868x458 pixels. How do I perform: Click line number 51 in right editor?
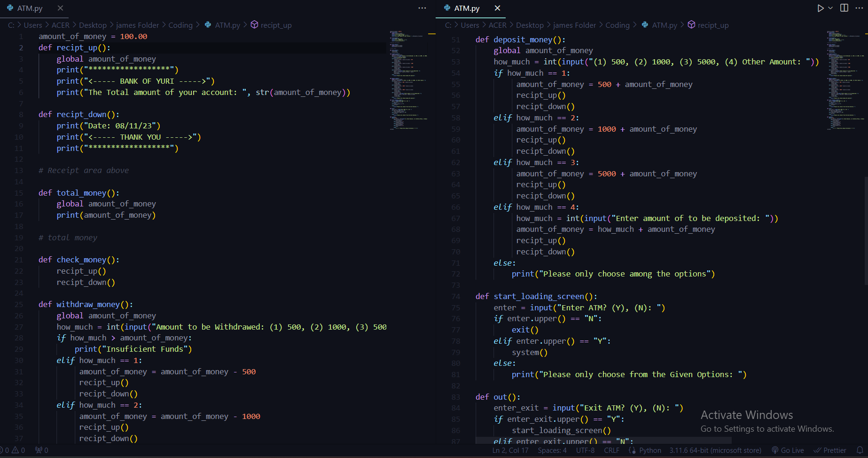pyautogui.click(x=456, y=39)
